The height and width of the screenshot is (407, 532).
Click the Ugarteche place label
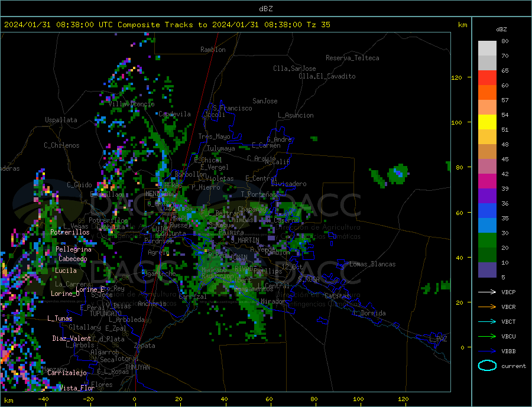pyautogui.click(x=158, y=273)
